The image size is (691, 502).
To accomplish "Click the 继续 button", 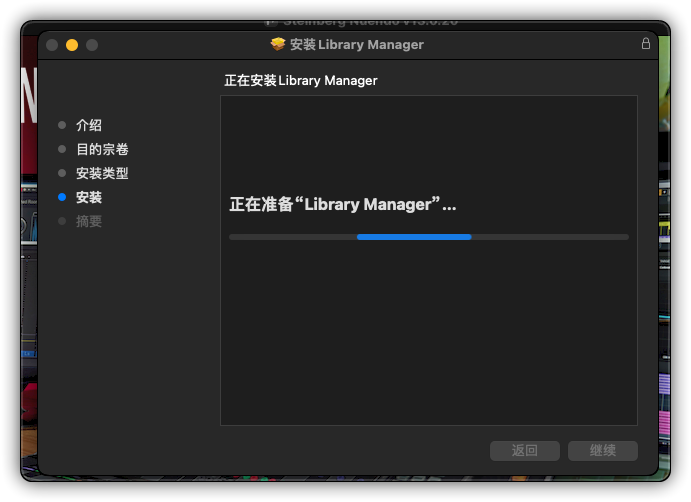I will tap(602, 450).
